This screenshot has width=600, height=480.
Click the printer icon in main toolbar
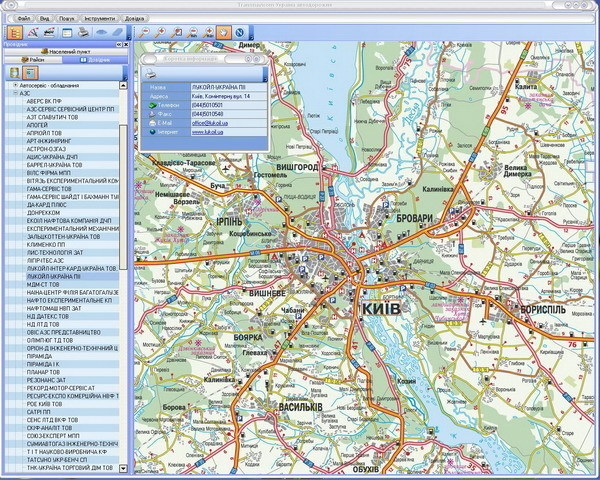(x=84, y=32)
